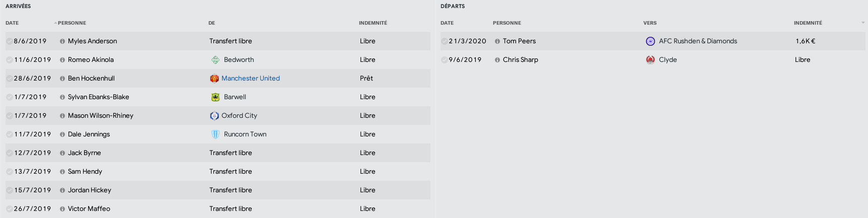
Task: Select the Victor Maffeo transfer row
Action: [218, 209]
